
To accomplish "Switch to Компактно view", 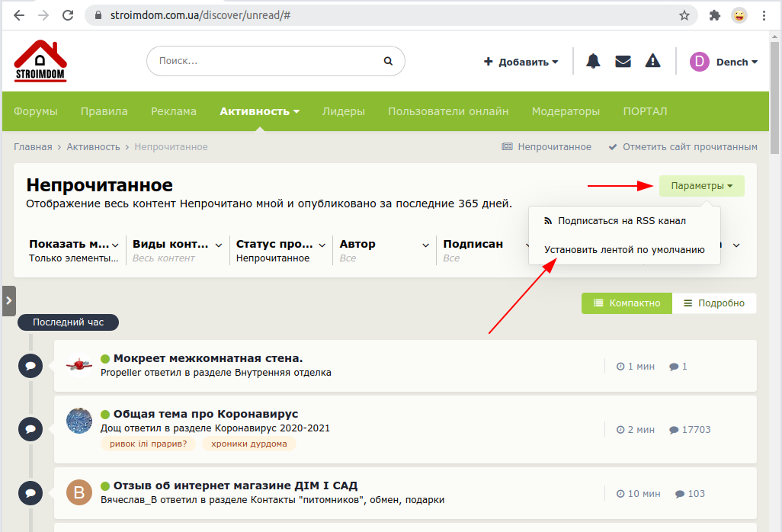I will coord(627,303).
